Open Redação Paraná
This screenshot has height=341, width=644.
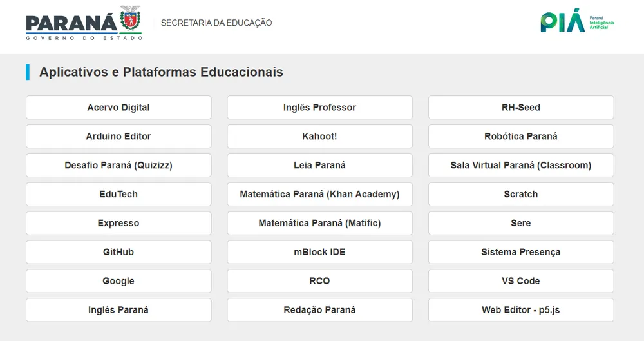(x=319, y=311)
